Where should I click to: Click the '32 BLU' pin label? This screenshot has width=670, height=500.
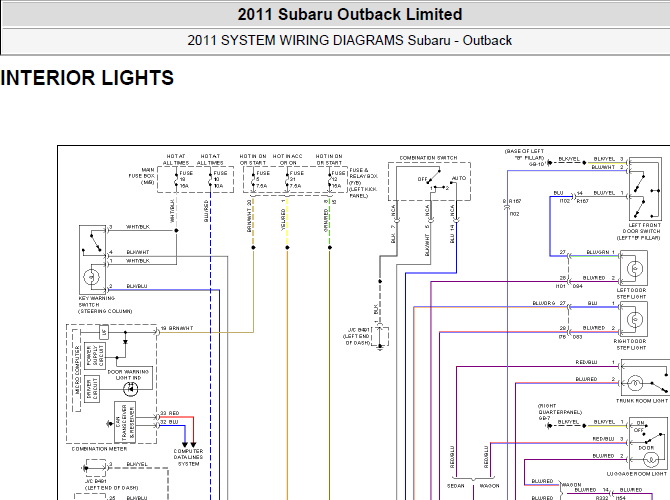(x=169, y=422)
